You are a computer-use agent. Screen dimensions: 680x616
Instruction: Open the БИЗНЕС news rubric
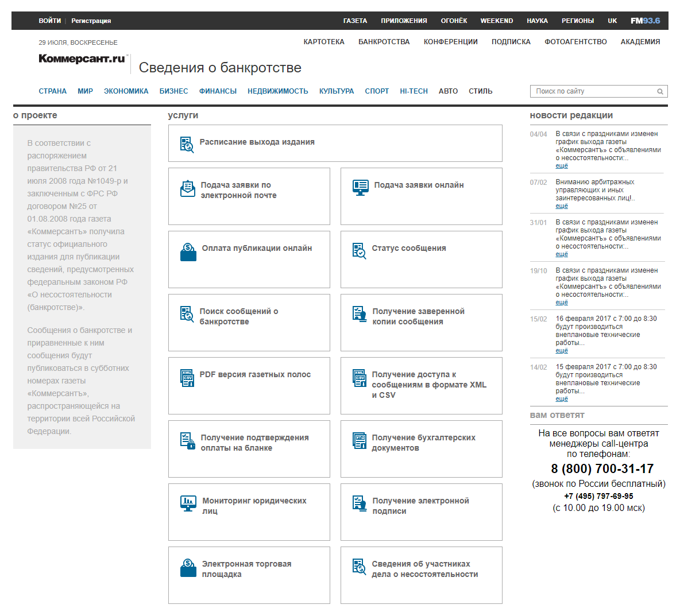[x=173, y=91]
